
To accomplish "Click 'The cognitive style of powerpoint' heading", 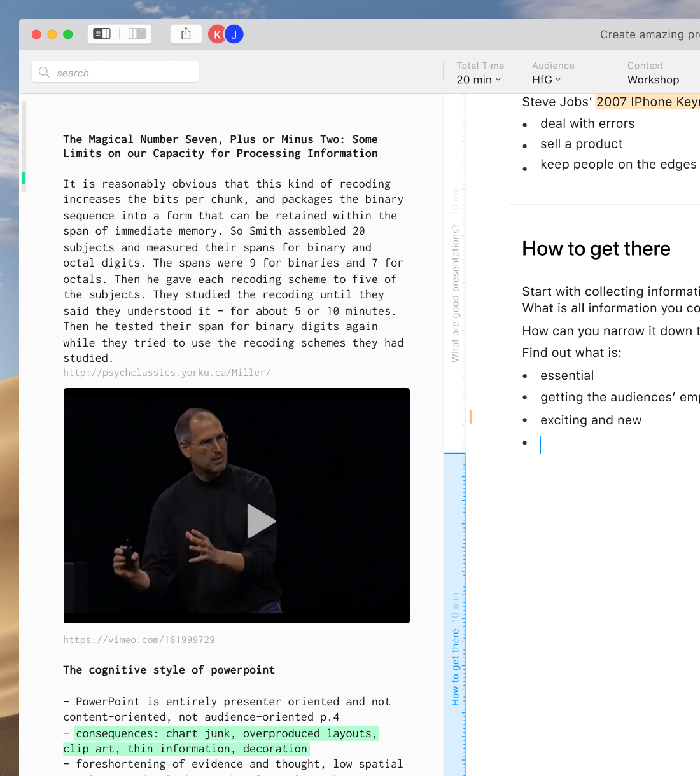I will [x=169, y=670].
